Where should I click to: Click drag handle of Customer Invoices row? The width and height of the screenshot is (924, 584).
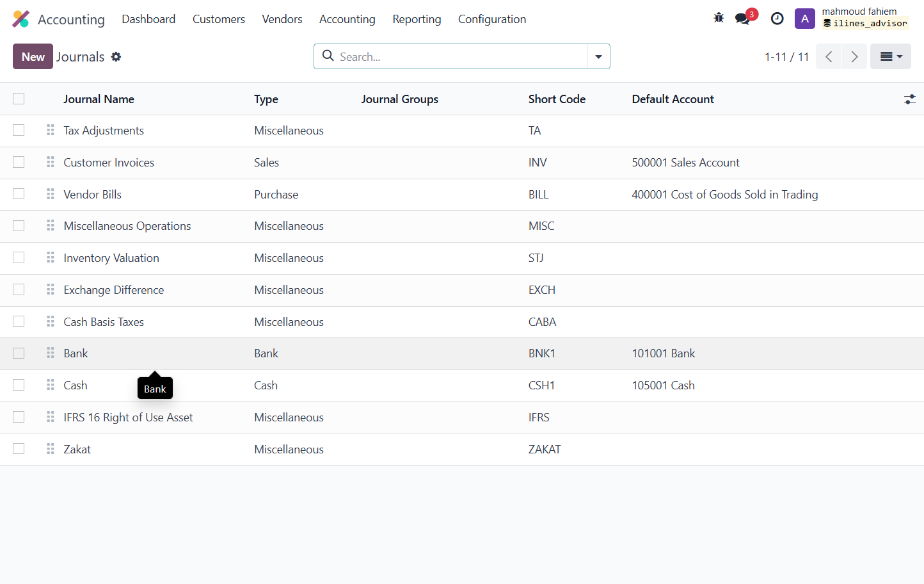pyautogui.click(x=51, y=162)
